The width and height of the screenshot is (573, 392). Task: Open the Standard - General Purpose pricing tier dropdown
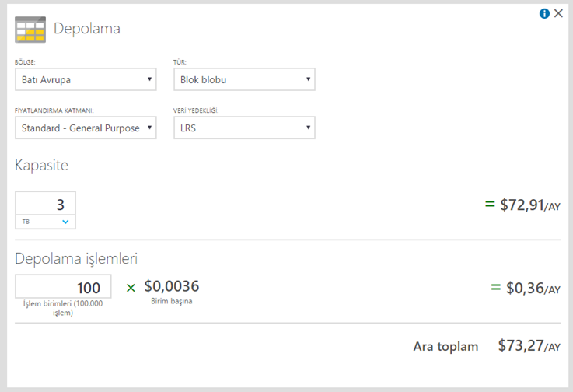tap(86, 128)
